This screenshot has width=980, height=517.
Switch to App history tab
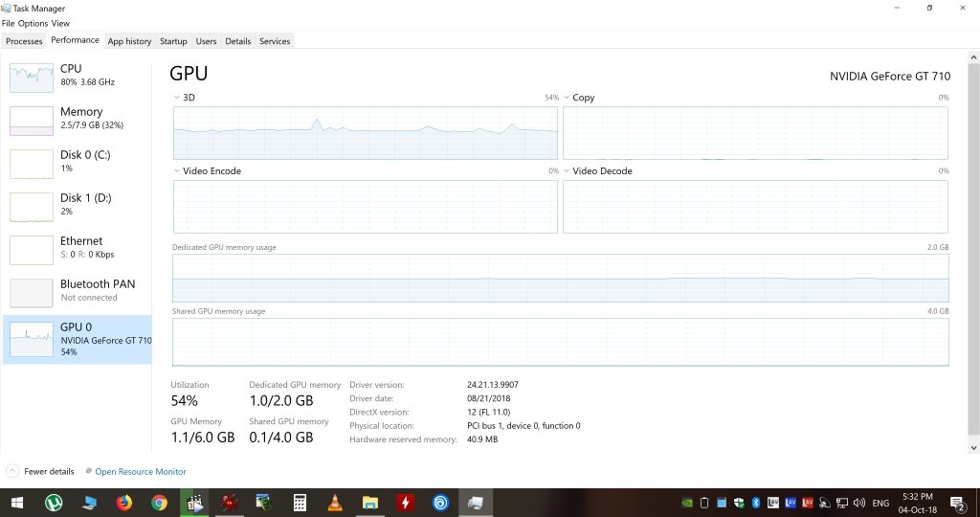pos(129,41)
